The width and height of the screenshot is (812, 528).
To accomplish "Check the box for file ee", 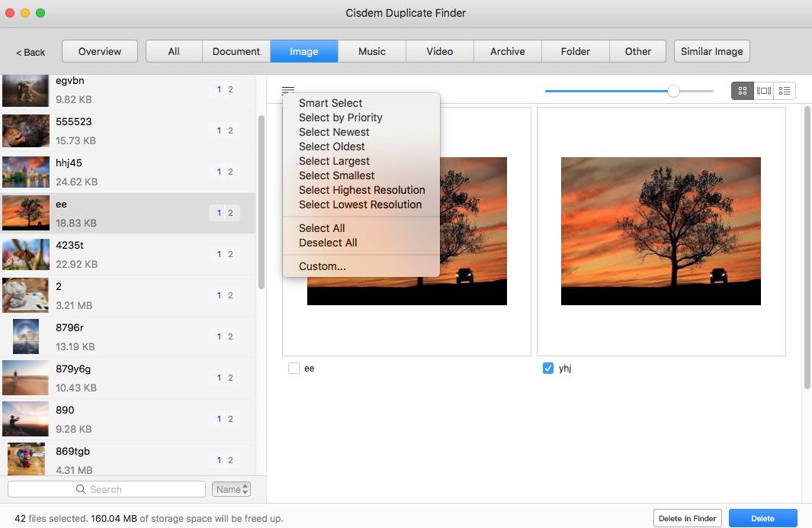I will (x=294, y=369).
